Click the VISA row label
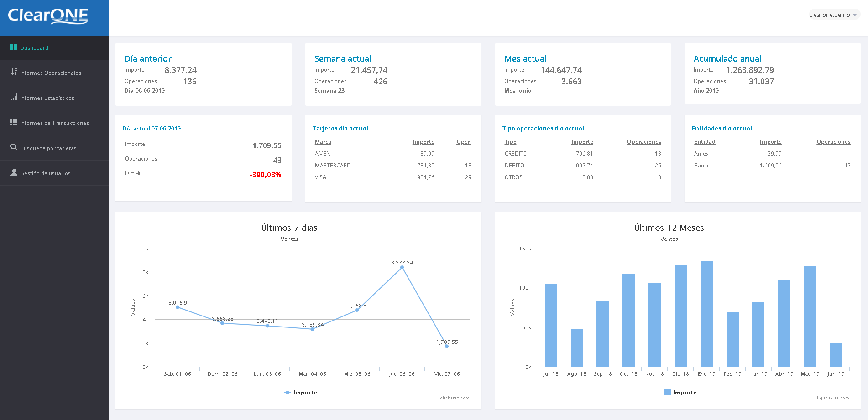868x420 pixels. 320,177
